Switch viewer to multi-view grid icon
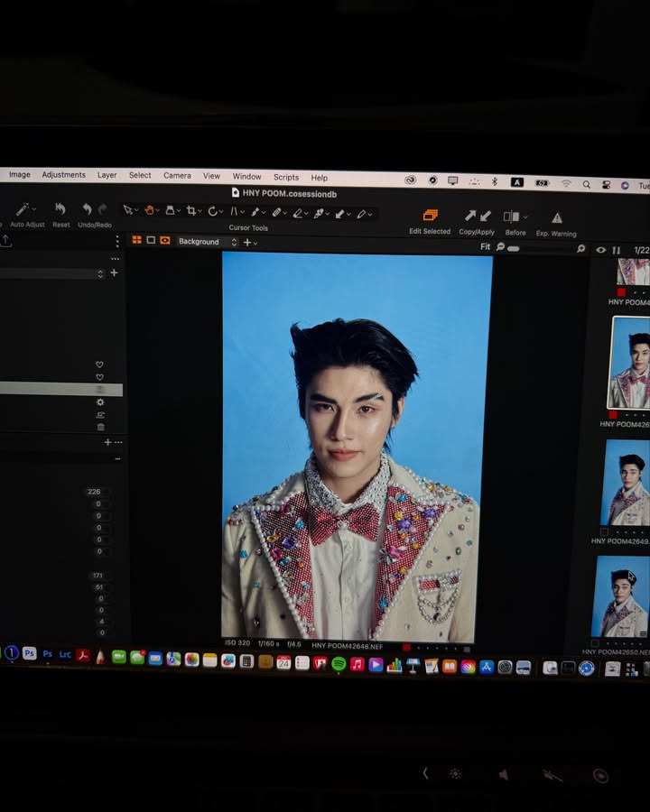This screenshot has height=812, width=650. (137, 240)
